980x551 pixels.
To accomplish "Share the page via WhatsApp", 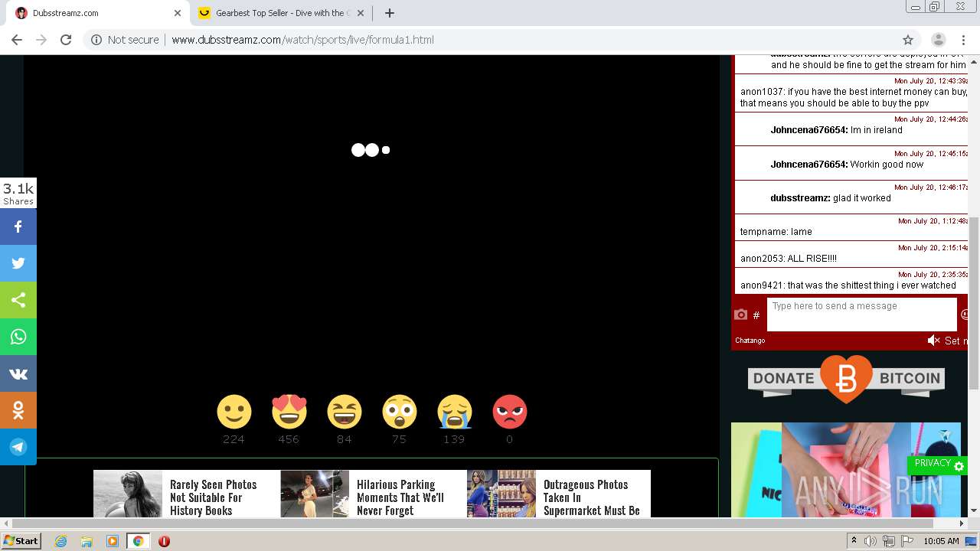I will point(18,337).
